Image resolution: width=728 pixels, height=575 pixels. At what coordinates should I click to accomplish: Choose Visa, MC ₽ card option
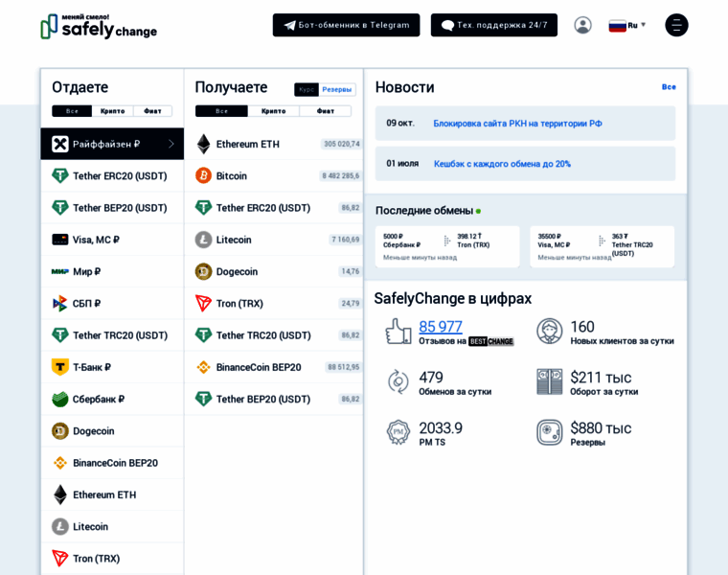tap(112, 240)
